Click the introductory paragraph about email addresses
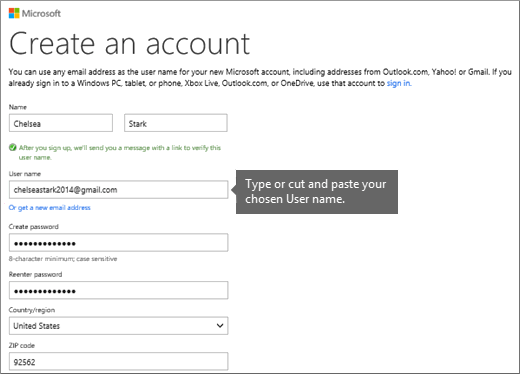This screenshot has width=520, height=374. [260, 77]
